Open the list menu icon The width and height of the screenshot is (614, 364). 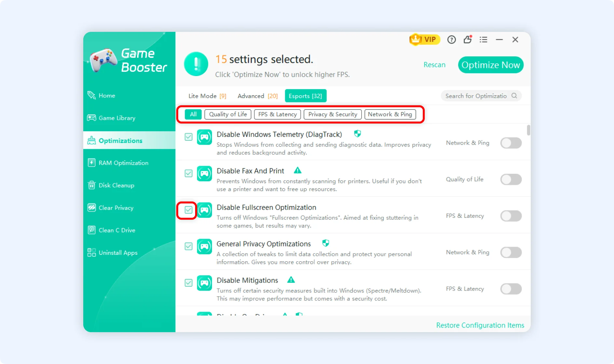(x=483, y=40)
